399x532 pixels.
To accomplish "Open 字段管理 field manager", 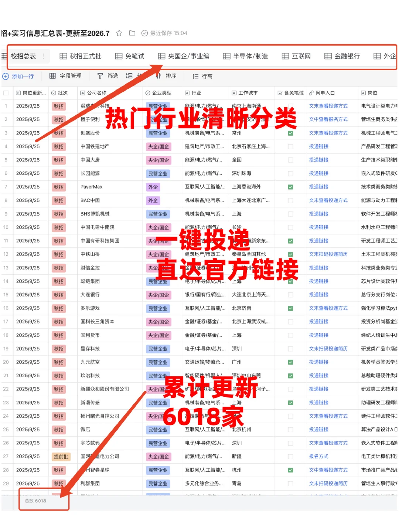I will tap(65, 76).
